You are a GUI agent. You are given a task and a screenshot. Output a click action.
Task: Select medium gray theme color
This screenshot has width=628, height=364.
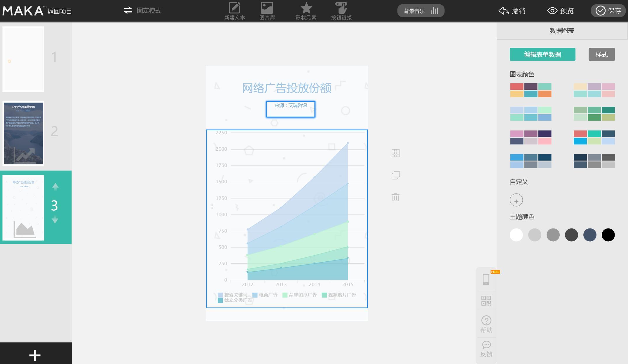pos(553,235)
